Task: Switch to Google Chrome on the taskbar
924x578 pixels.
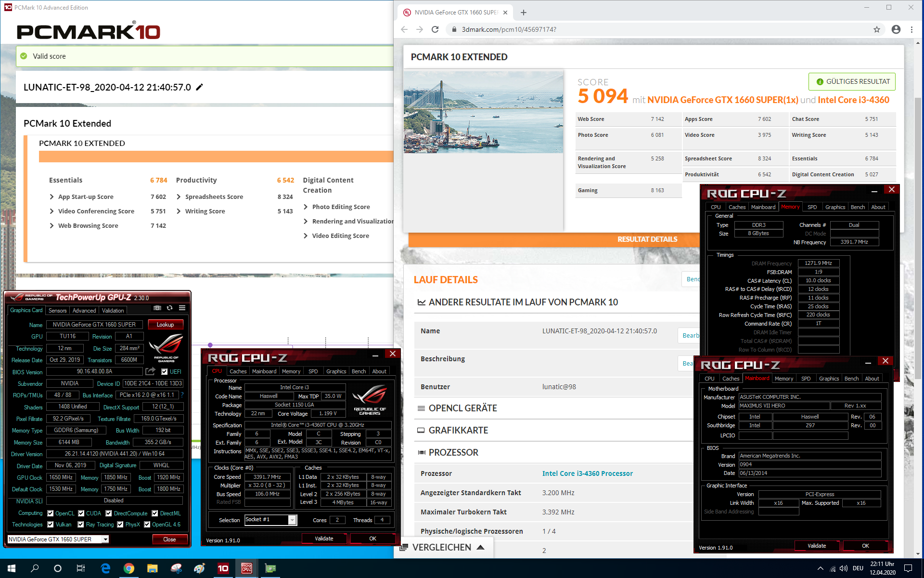Action: click(128, 568)
